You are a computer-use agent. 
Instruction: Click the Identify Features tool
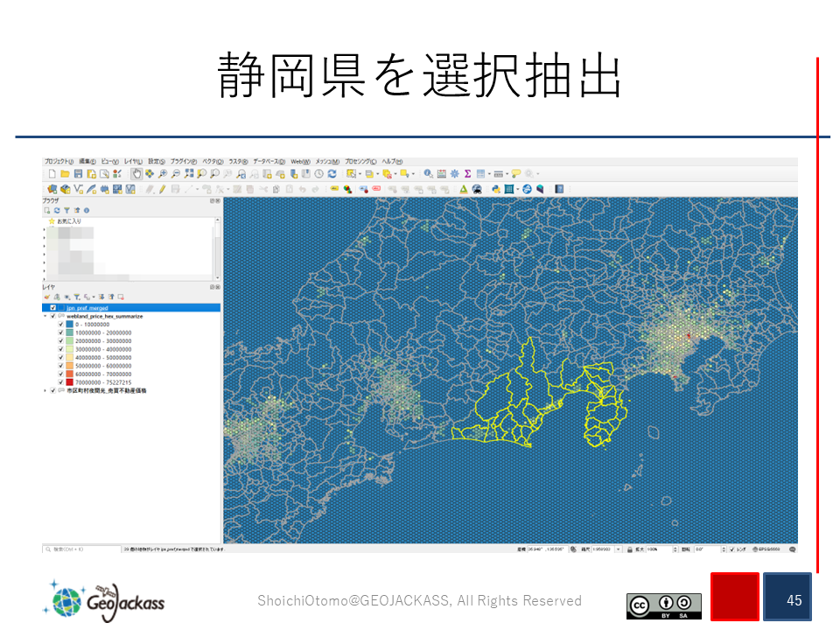pyautogui.click(x=428, y=174)
